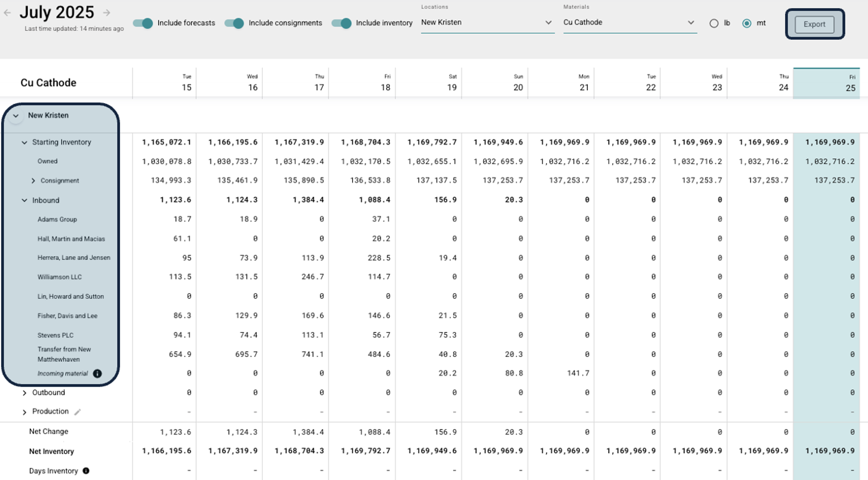Click the Transfer from New Matthewhaven row
This screenshot has width=868, height=480.
coord(64,354)
